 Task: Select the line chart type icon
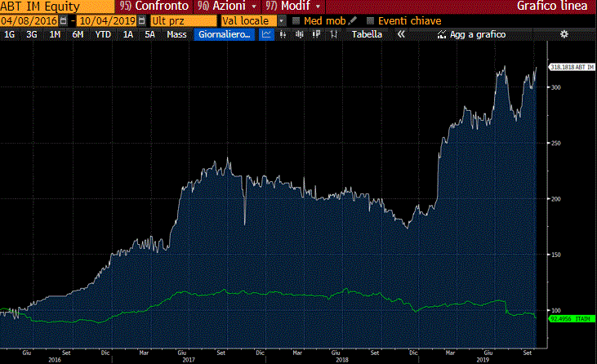tap(267, 34)
